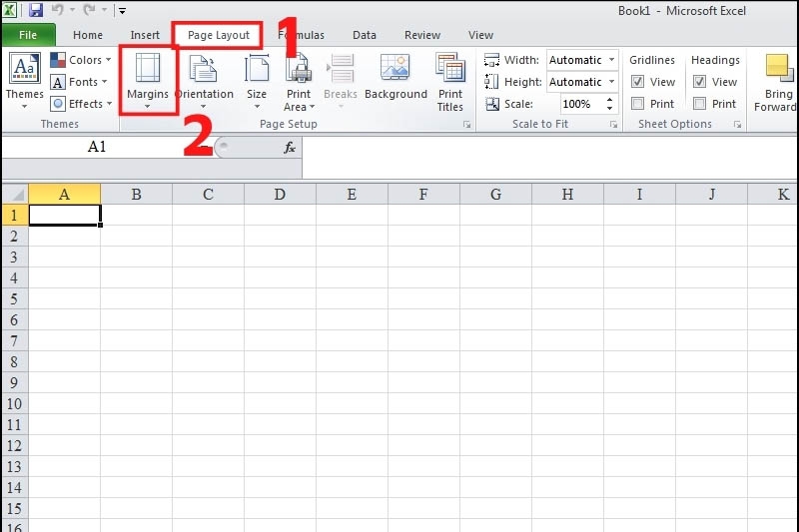Click the Scale 100% input field

[x=581, y=104]
